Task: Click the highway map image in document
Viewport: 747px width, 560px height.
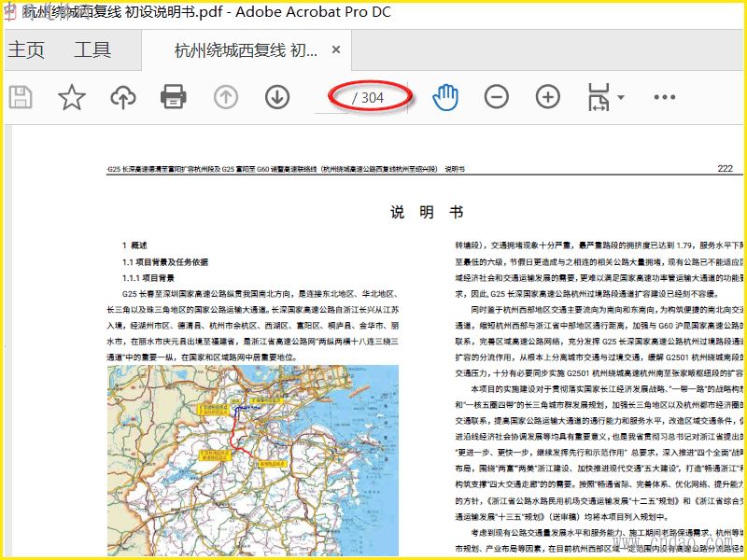Action: pyautogui.click(x=252, y=459)
